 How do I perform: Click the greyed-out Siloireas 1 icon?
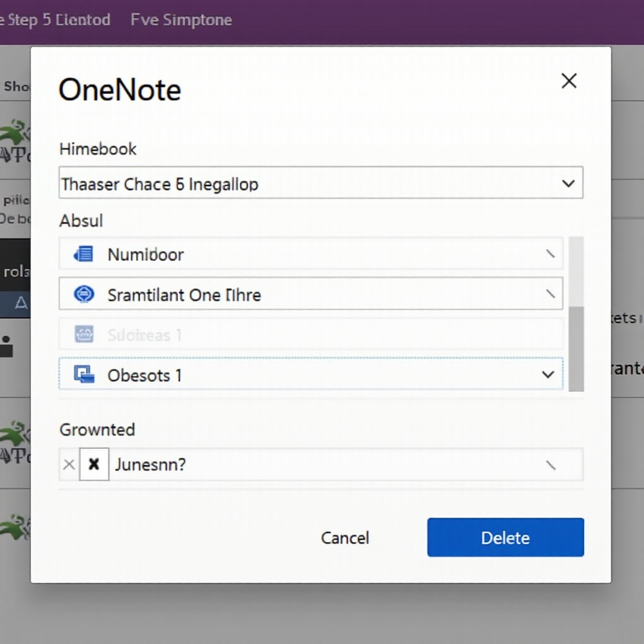tap(84, 334)
